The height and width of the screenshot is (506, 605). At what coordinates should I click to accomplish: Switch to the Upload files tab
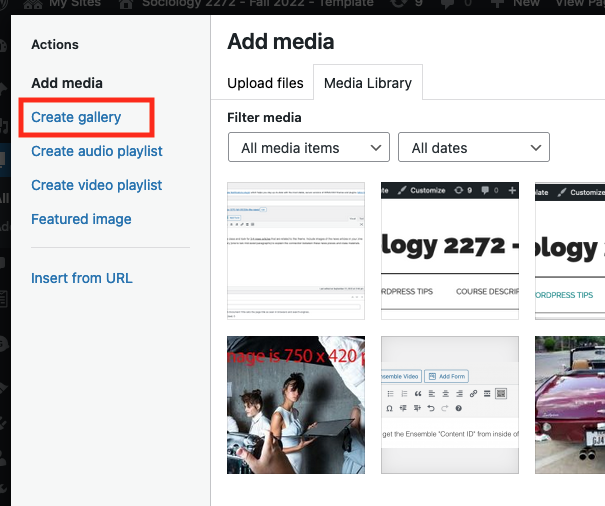265,83
